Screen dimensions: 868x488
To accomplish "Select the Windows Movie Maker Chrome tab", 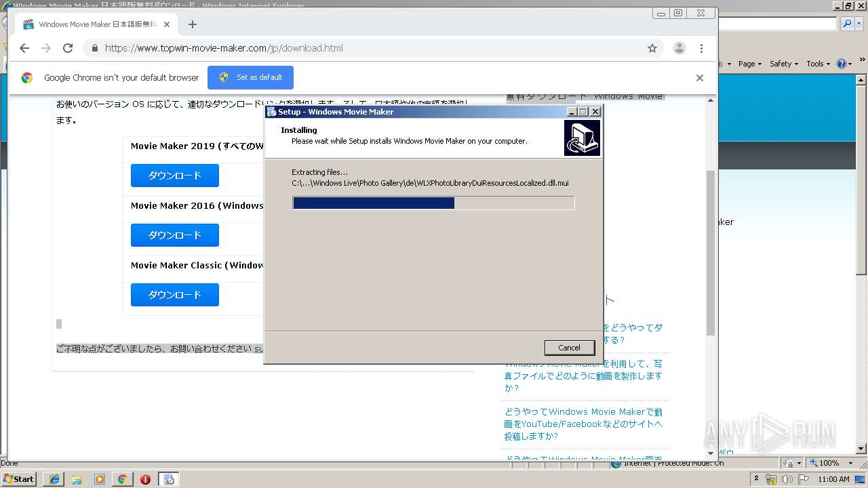I will pos(96,24).
